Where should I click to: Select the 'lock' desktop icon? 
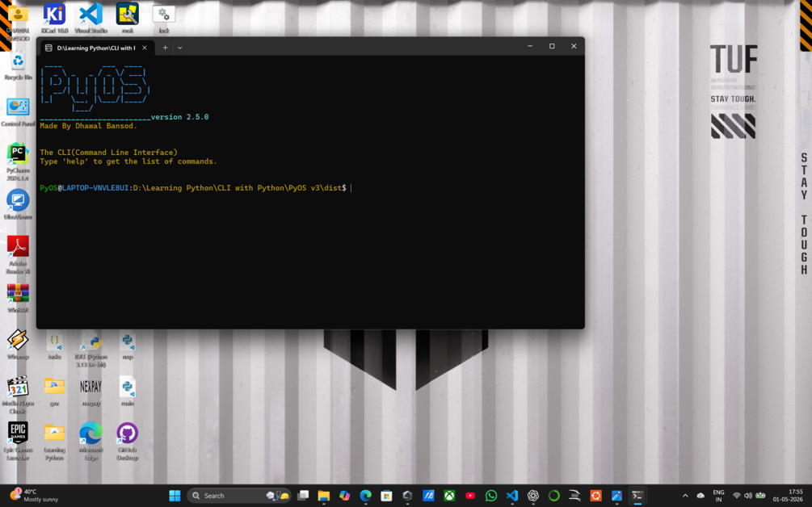pos(164,18)
